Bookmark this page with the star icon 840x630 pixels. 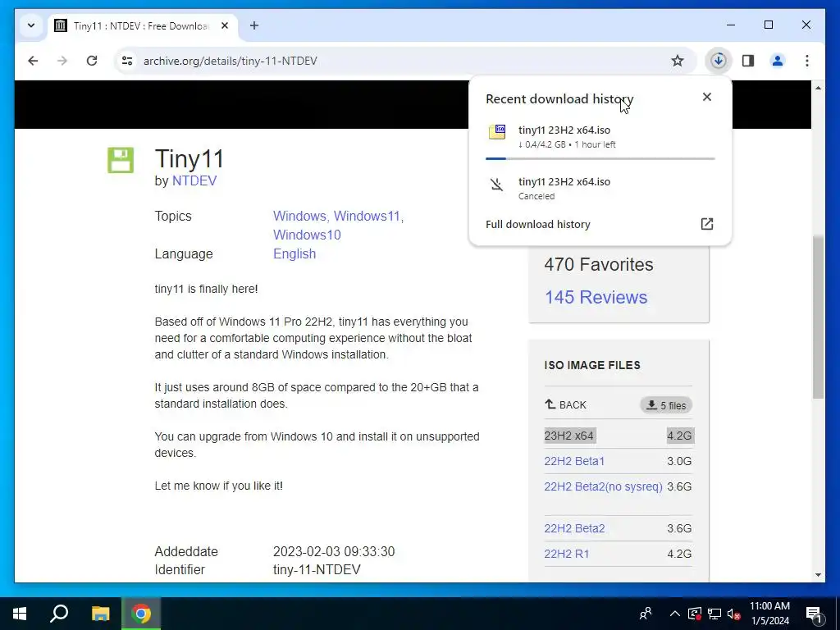(x=677, y=61)
